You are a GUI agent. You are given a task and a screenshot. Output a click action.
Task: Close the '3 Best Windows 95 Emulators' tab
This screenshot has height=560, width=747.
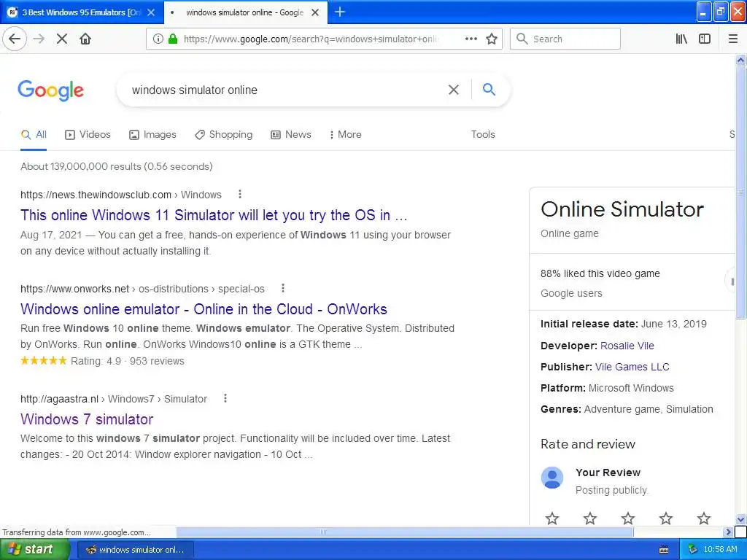[x=151, y=12]
